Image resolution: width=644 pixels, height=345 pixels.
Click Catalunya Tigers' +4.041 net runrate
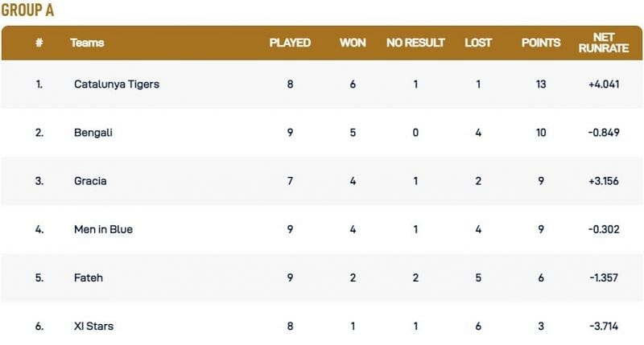tap(603, 84)
